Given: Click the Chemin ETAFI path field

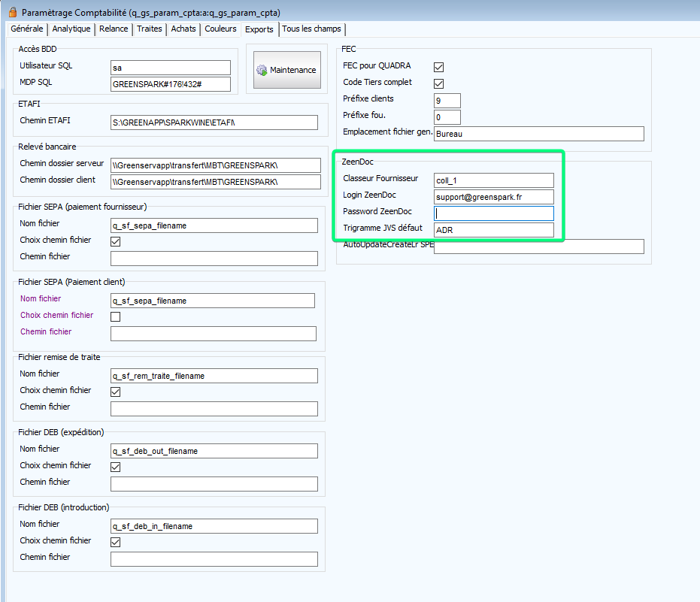Looking at the screenshot, I should point(214,123).
